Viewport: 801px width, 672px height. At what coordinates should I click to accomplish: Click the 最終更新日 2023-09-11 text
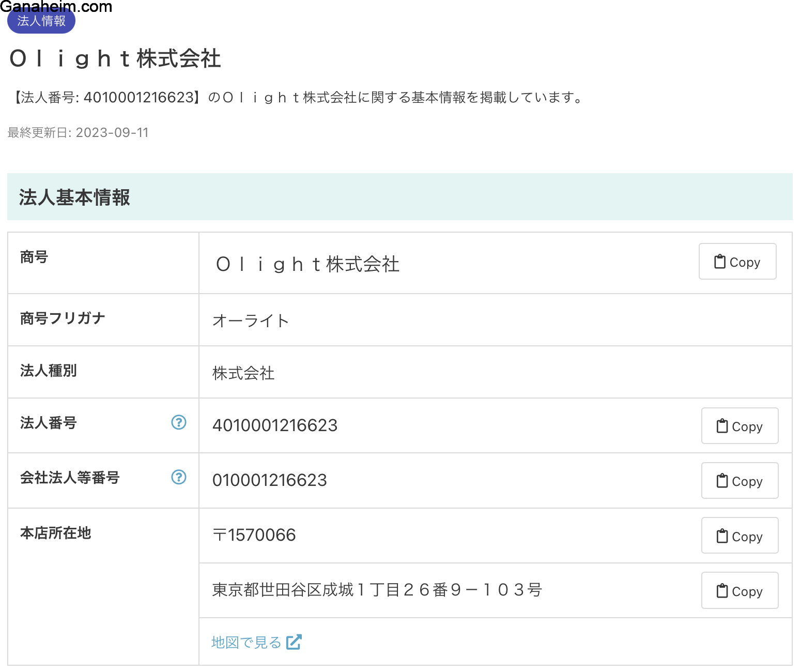tap(78, 133)
